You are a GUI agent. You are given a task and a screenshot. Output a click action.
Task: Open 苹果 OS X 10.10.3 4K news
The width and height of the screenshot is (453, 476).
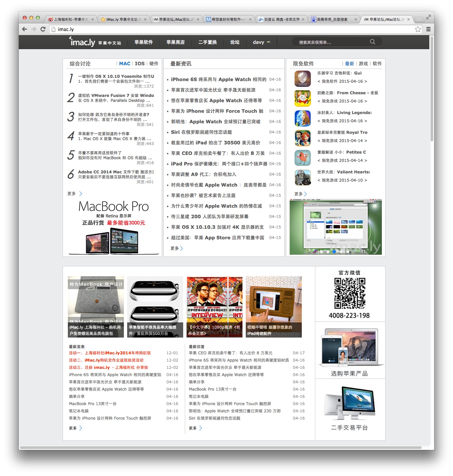(217, 227)
